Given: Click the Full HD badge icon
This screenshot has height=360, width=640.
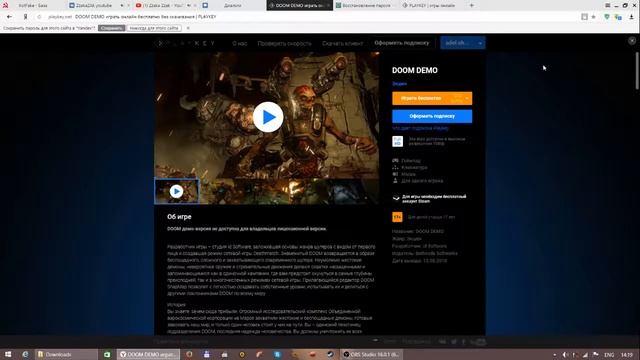Looking at the screenshot, I should 397,141.
